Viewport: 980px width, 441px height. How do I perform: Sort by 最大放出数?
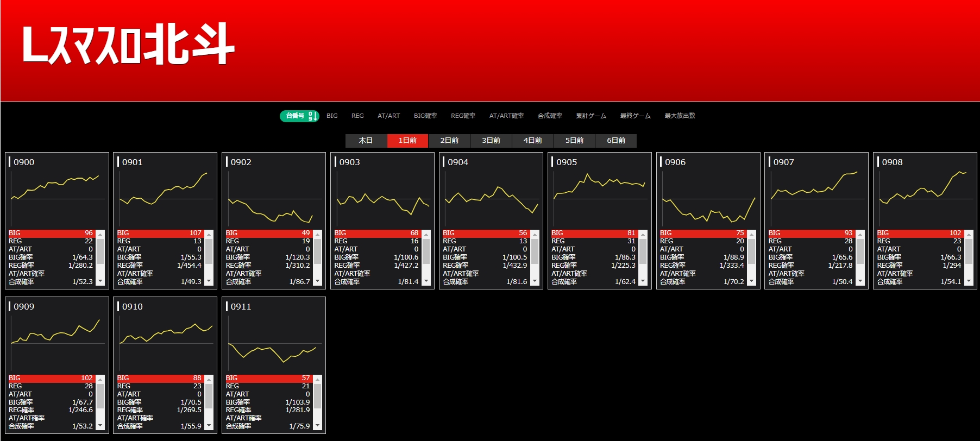680,116
